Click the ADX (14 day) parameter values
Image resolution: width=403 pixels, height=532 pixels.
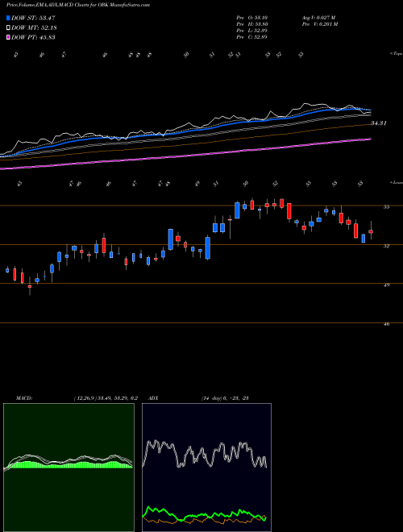[225, 398]
